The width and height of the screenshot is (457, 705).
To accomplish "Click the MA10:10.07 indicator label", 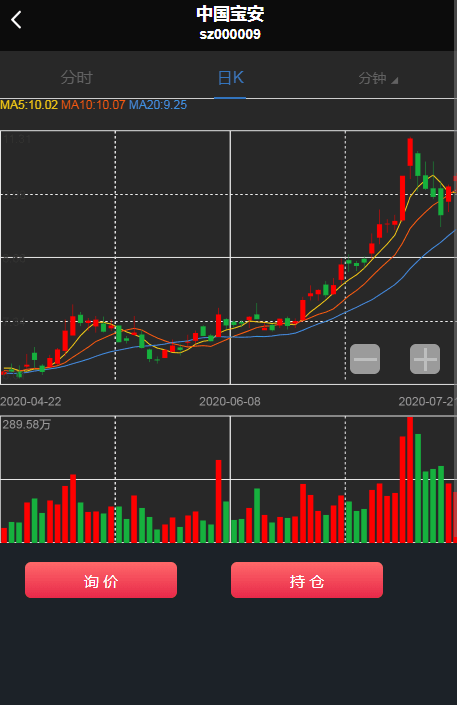I will 93,105.
